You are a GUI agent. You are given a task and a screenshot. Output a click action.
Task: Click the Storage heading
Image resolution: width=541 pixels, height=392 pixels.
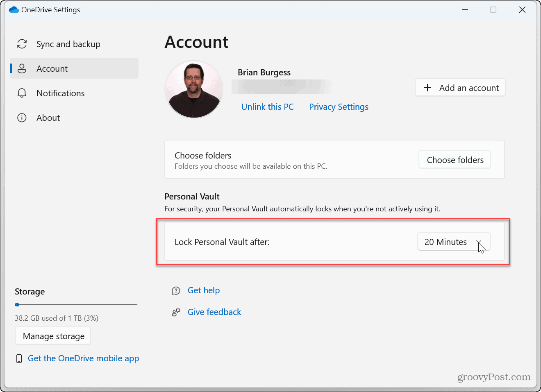[30, 292]
